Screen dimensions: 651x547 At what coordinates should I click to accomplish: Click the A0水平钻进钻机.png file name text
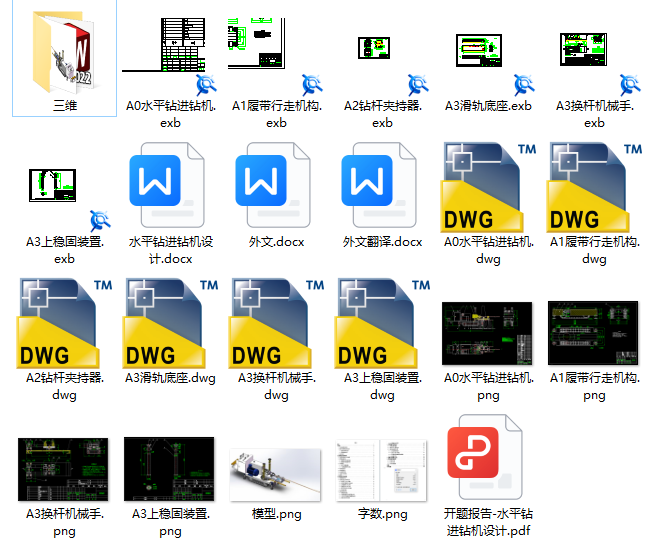(x=489, y=386)
